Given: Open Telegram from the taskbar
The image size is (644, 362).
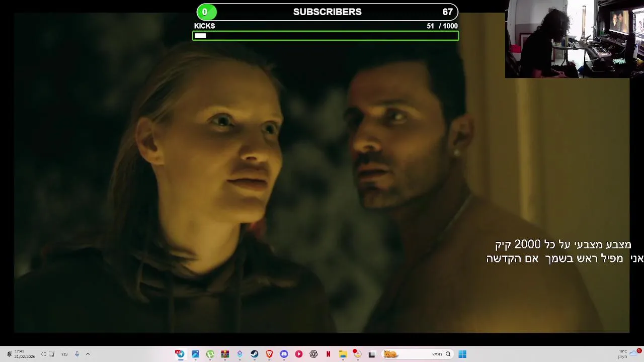Looking at the screenshot, I should 180,354.
